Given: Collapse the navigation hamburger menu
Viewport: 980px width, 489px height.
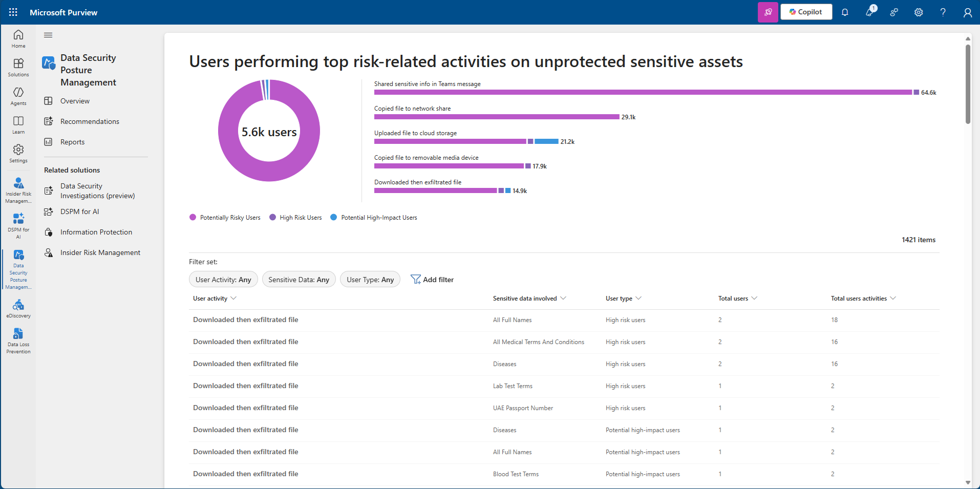Looking at the screenshot, I should click(x=48, y=35).
